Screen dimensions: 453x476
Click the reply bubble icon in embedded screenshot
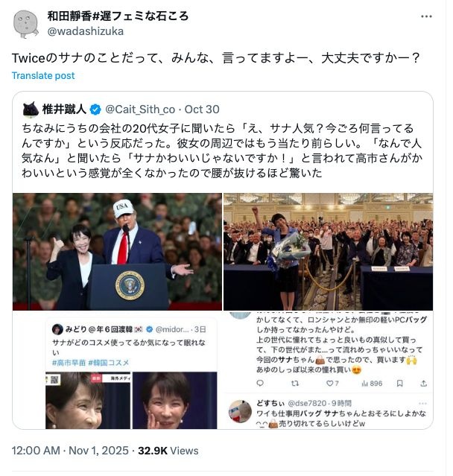click(x=260, y=384)
